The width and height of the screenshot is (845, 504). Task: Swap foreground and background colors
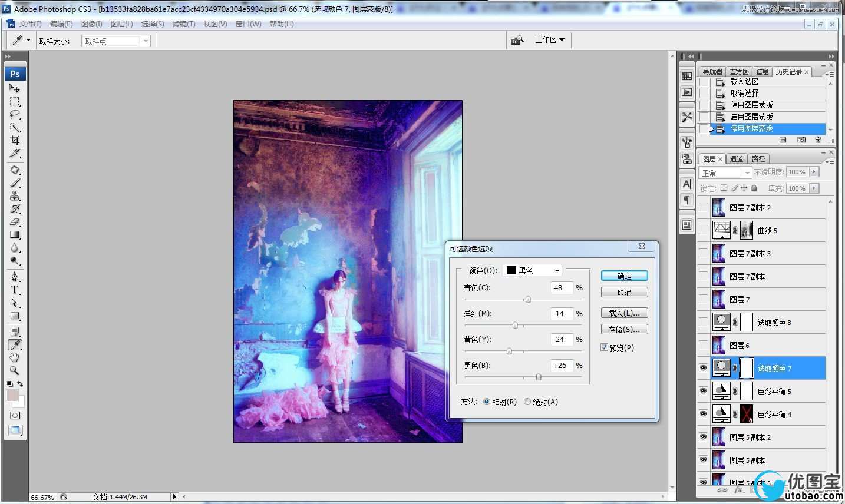[x=20, y=384]
